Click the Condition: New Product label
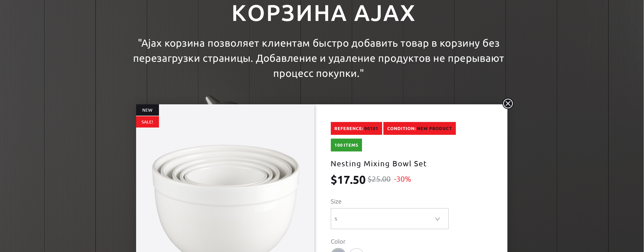Screen dimensions: 644x252 [x=419, y=129]
